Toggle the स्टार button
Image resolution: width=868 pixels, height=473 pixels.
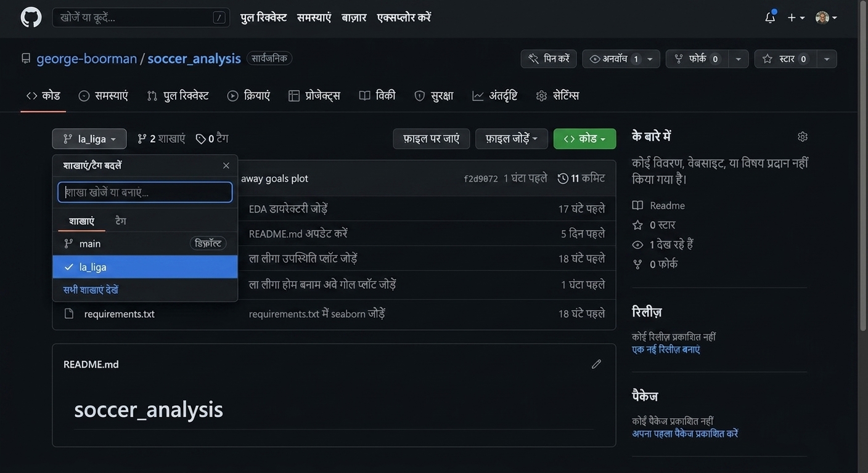tap(785, 59)
